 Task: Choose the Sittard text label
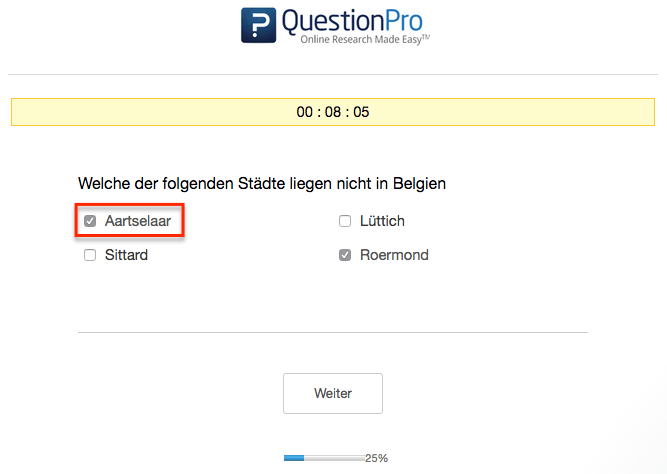126,255
